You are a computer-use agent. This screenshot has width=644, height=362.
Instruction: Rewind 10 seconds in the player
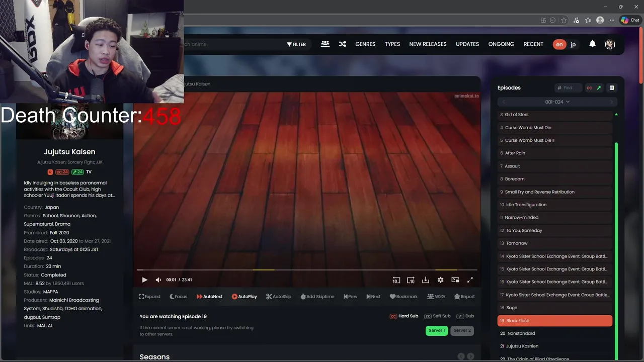click(396, 280)
